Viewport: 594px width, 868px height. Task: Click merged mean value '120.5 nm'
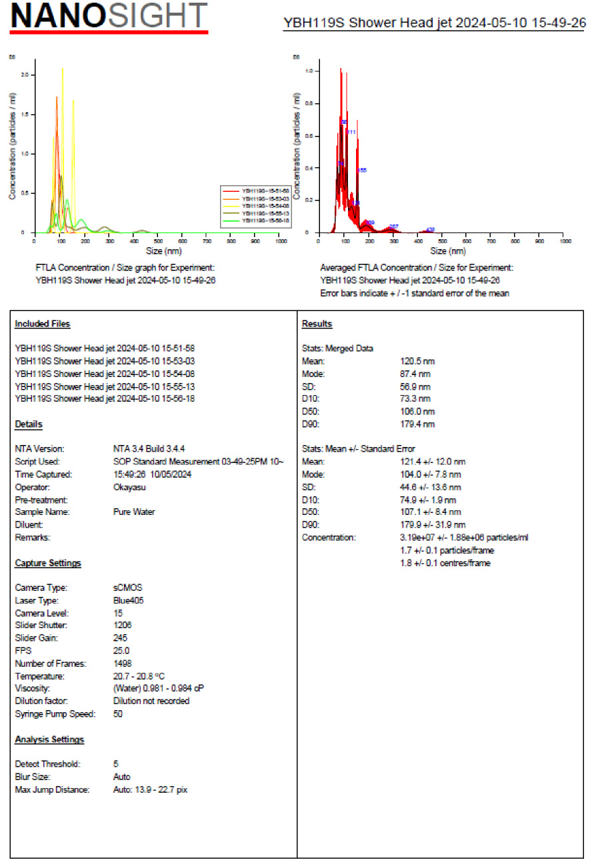(x=417, y=360)
